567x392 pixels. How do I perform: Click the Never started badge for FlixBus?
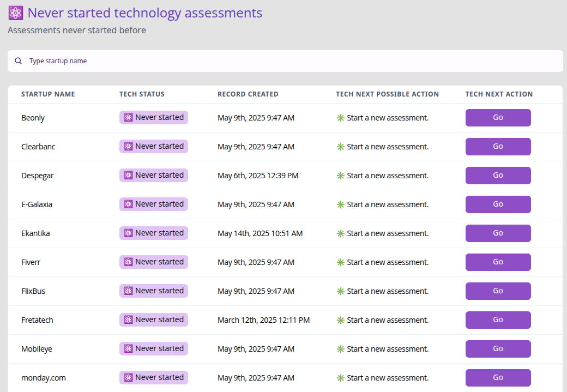(154, 291)
